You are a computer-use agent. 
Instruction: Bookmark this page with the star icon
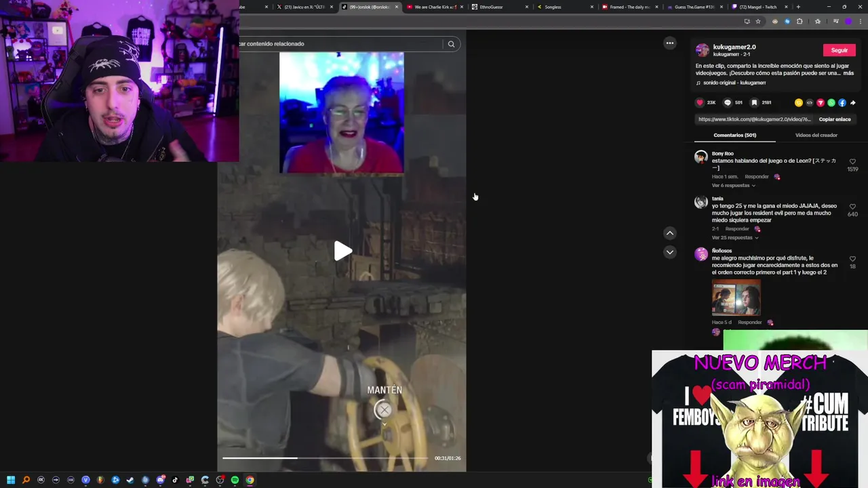[758, 21]
